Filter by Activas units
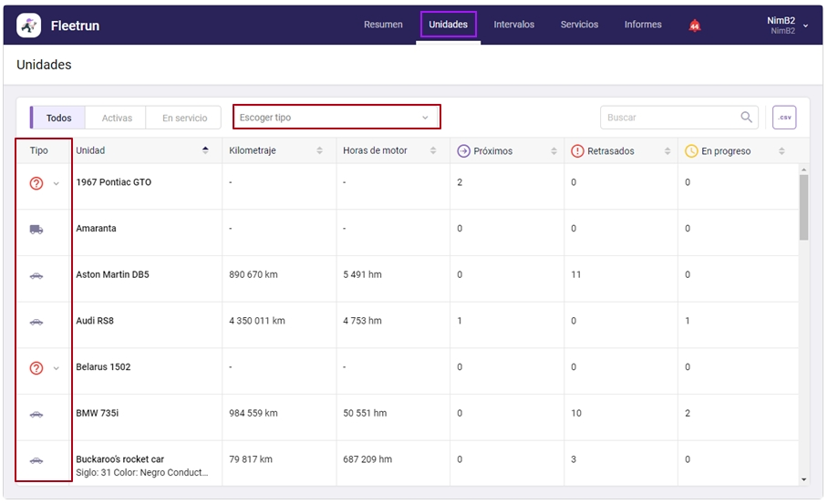Viewport: 828px width, 504px height. click(x=117, y=118)
